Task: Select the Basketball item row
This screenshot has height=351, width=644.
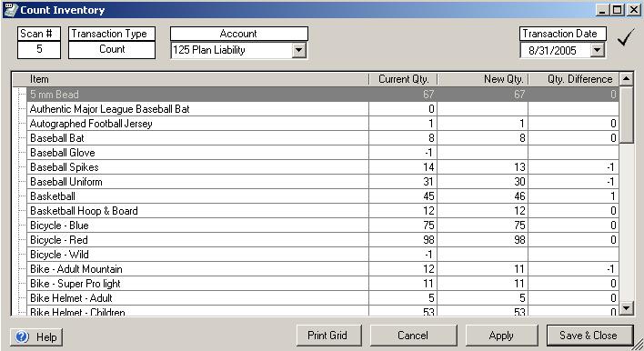Action: point(323,196)
